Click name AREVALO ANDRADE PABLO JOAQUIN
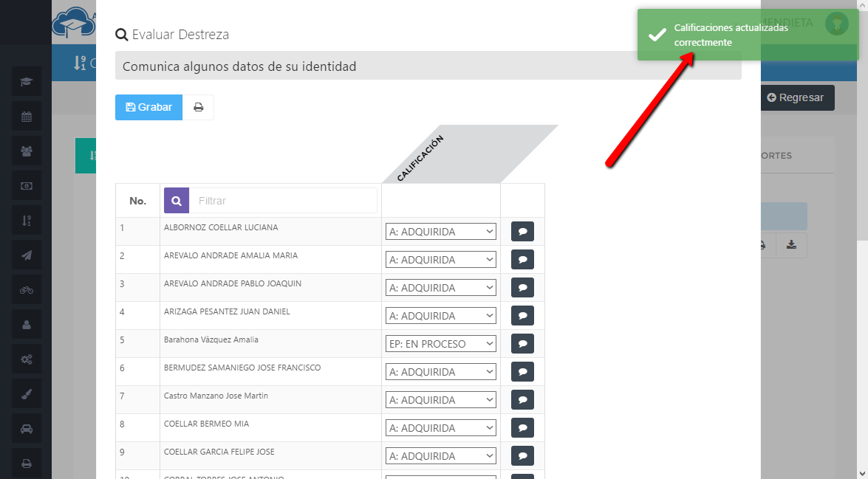Viewport: 868px width, 479px height. 233,283
